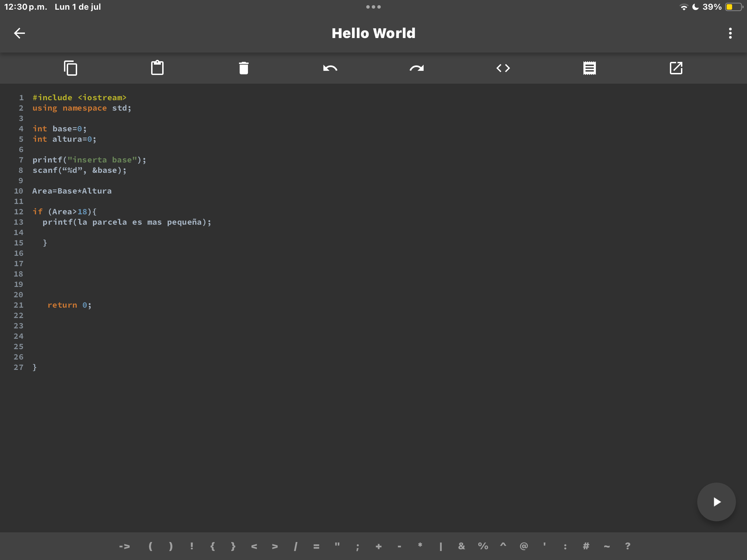Tap the code format brackets icon
Viewport: 747px width, 560px height.
(x=503, y=68)
